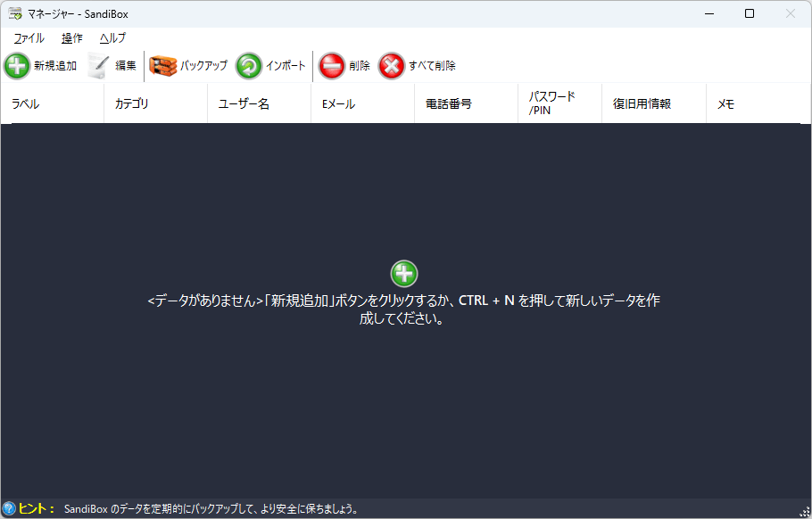
Task: Click the red 削除 minus icon
Action: 331,66
